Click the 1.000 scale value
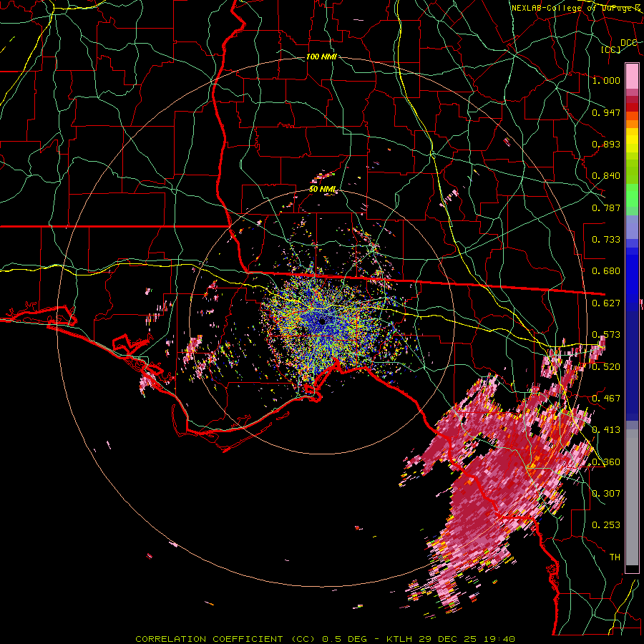Viewport: 644px width, 644px height. 606,80
